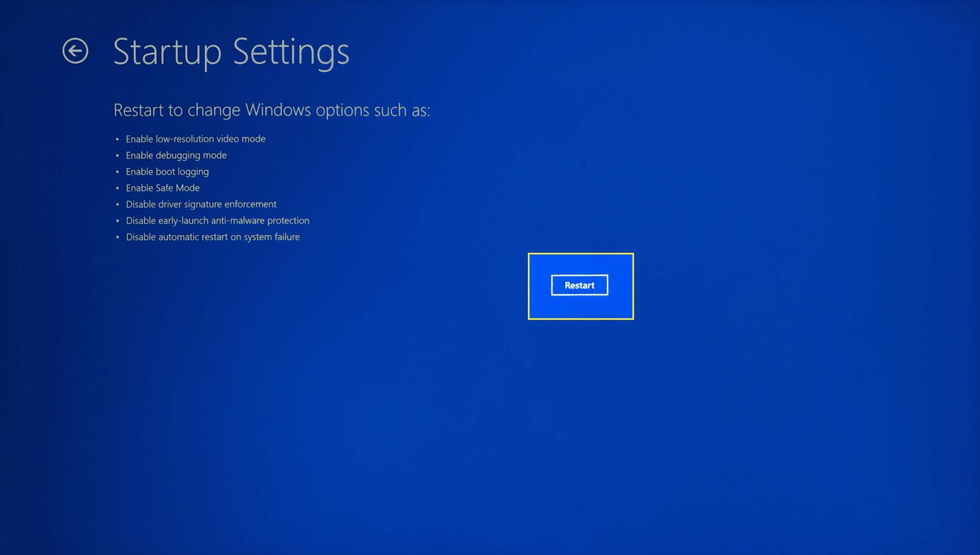This screenshot has width=980, height=555.
Task: Click the bullet beside low-resolution video mode
Action: [x=117, y=139]
